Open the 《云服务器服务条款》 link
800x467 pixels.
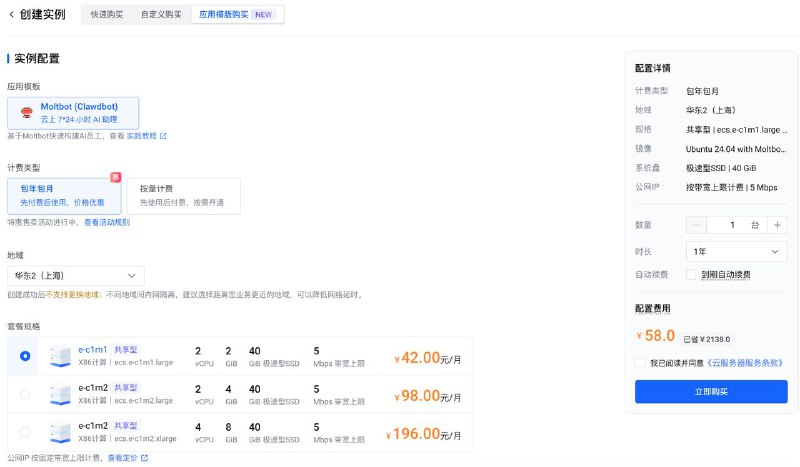[745, 363]
